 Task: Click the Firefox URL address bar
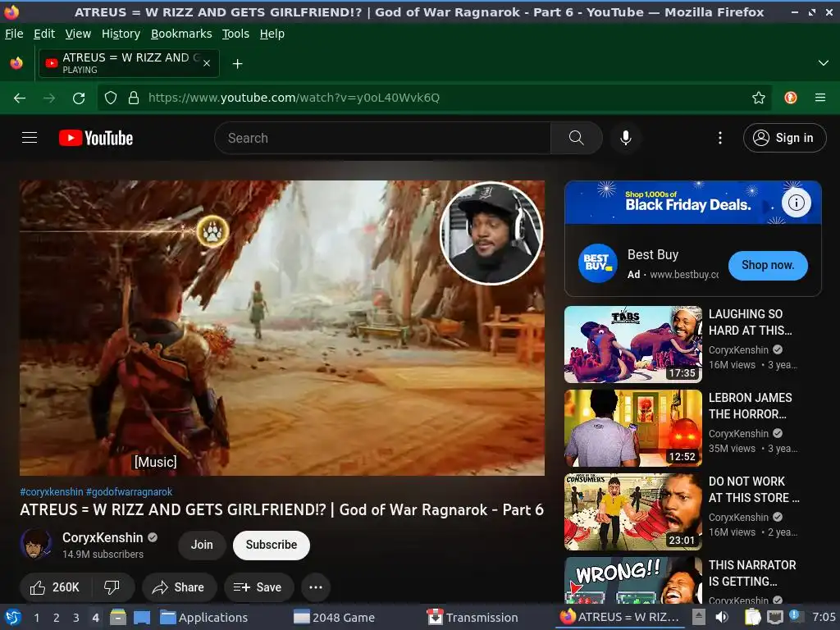(434, 98)
